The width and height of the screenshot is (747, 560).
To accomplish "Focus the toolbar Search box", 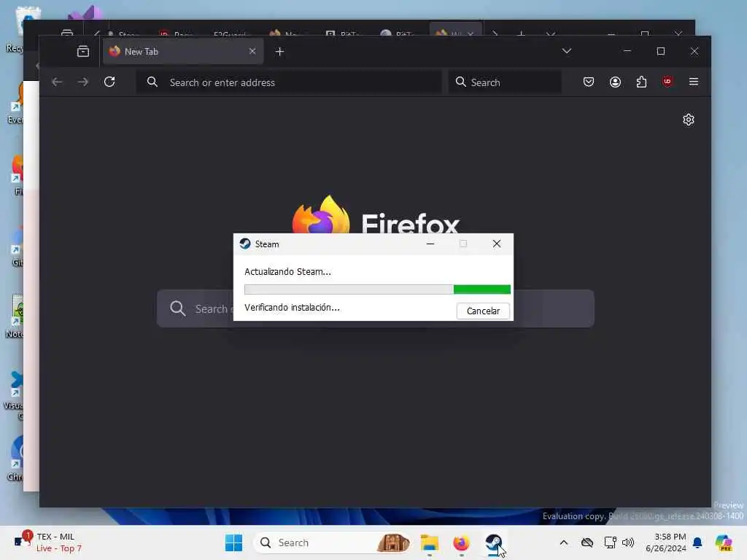I will [x=505, y=82].
